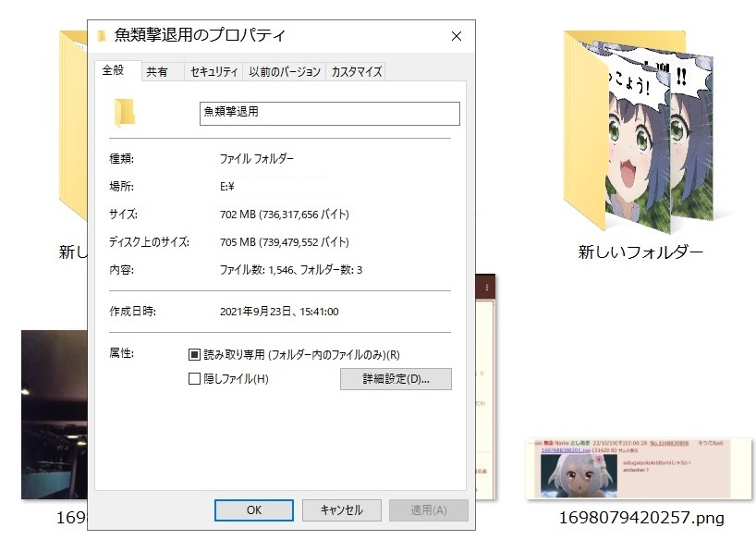The height and width of the screenshot is (540, 756).
Task: Select the 1698079420257.png thumbnail
Action: [640, 468]
